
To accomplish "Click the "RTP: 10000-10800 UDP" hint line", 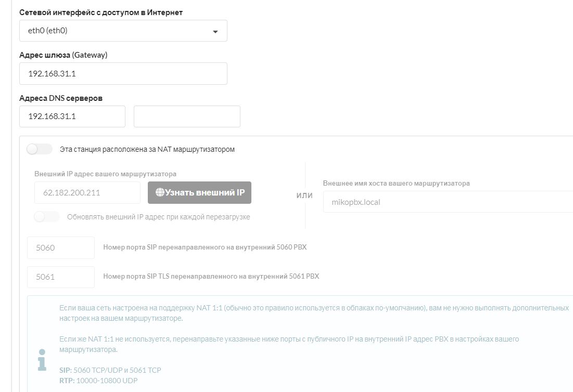I will 98,381.
